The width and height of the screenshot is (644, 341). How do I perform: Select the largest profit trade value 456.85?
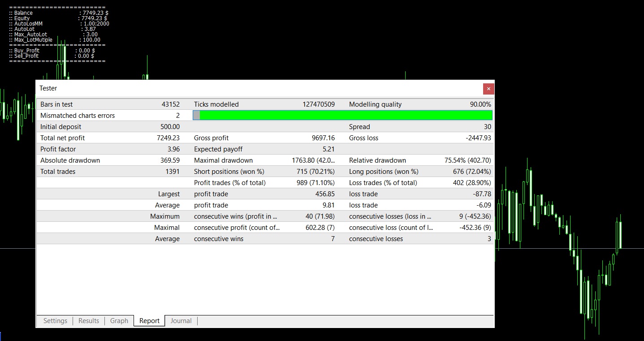(325, 194)
